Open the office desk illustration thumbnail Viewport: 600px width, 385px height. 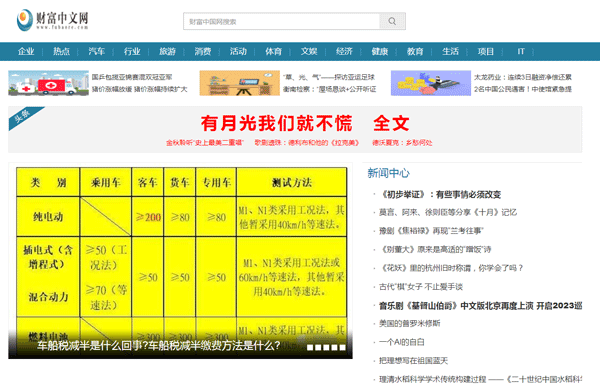point(240,83)
